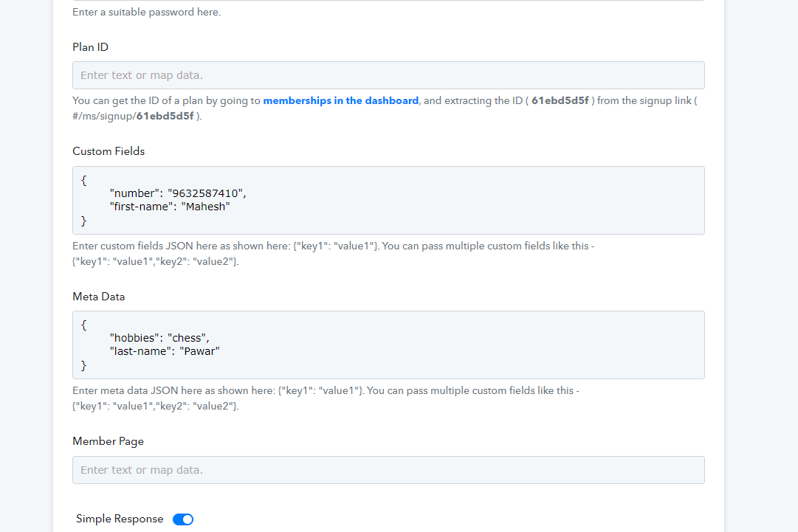Click "Enter a suitable password here" hint
Image resolution: width=798 pixels, height=532 pixels.
point(146,13)
